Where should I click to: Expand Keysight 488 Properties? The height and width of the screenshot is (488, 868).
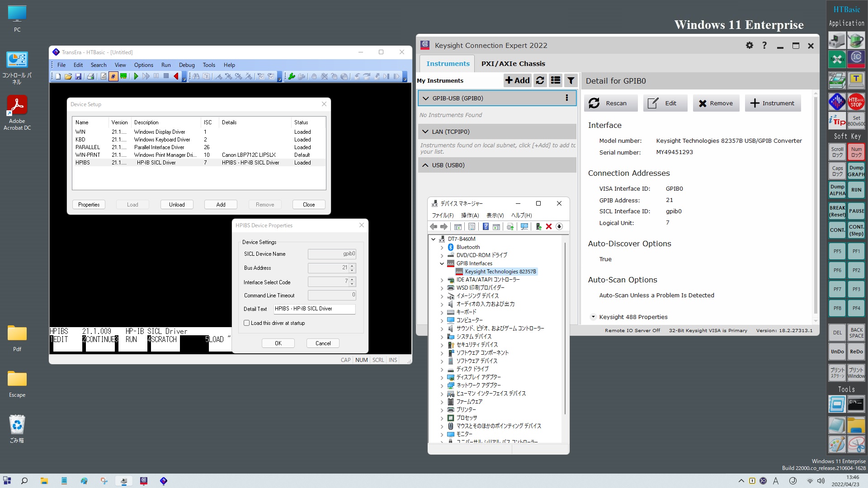point(593,317)
